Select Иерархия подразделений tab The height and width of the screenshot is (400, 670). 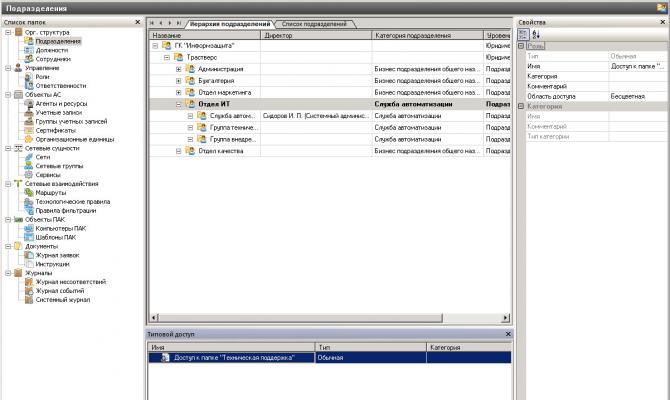click(x=230, y=24)
